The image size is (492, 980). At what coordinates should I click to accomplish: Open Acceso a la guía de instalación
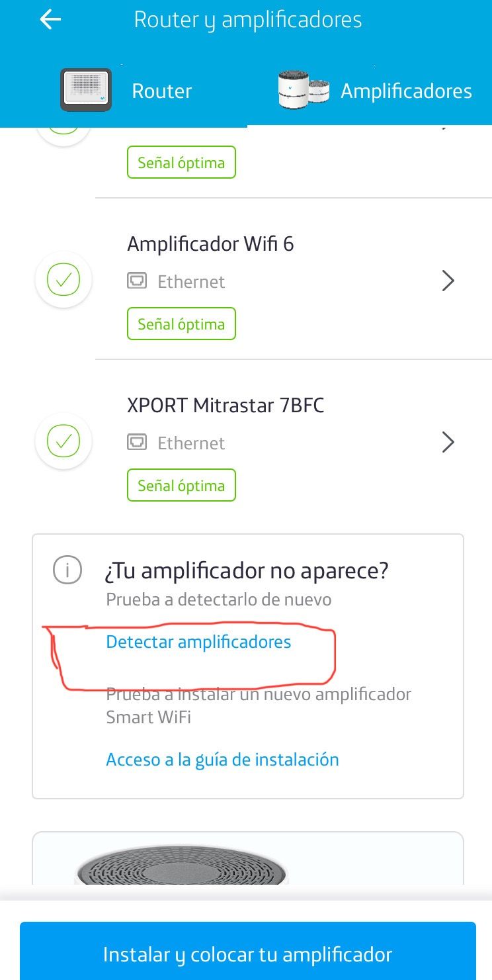pyautogui.click(x=222, y=760)
